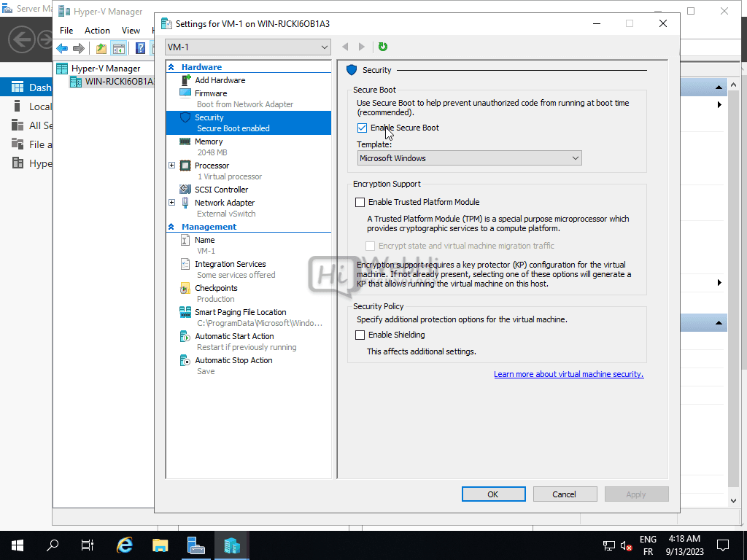Open File Explorer from the taskbar
The image size is (747, 560).
coord(160,545)
